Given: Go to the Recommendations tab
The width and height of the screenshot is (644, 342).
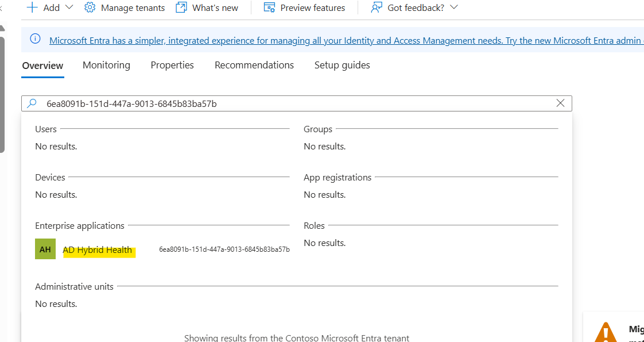Looking at the screenshot, I should pos(254,66).
